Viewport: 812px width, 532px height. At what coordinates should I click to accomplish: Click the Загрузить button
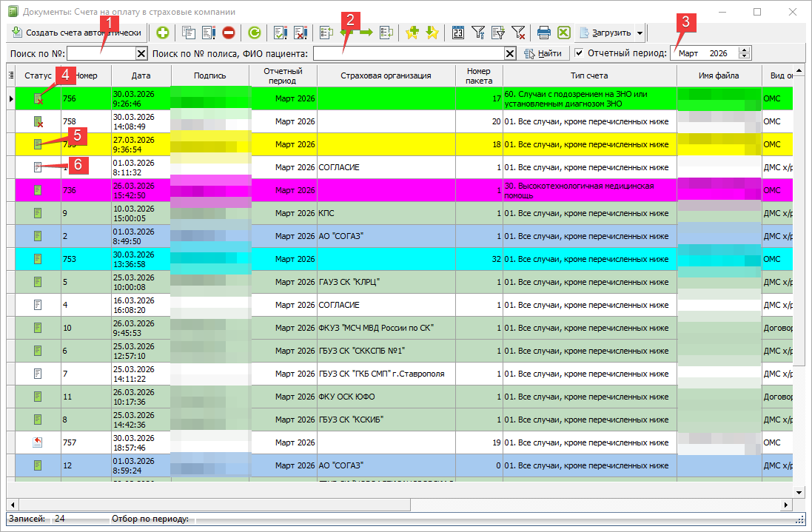(604, 33)
